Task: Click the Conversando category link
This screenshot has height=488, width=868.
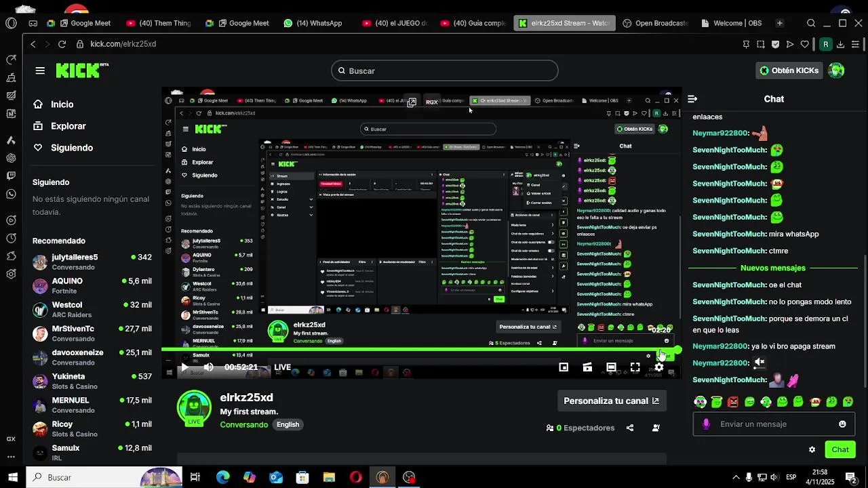Action: [244, 424]
